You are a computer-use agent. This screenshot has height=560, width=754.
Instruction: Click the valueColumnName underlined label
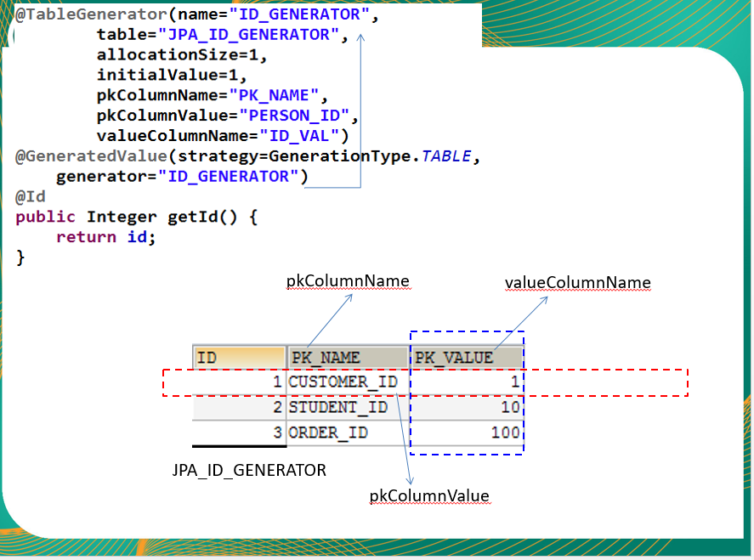point(578,283)
